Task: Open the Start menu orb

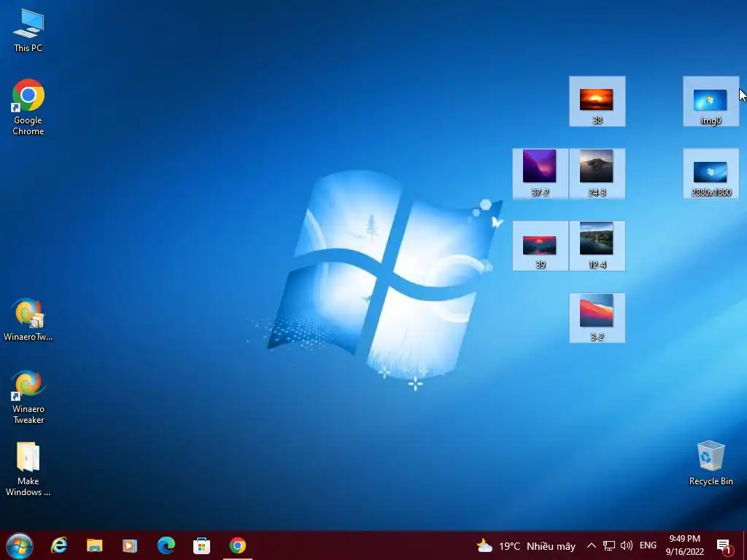Action: pos(20,545)
